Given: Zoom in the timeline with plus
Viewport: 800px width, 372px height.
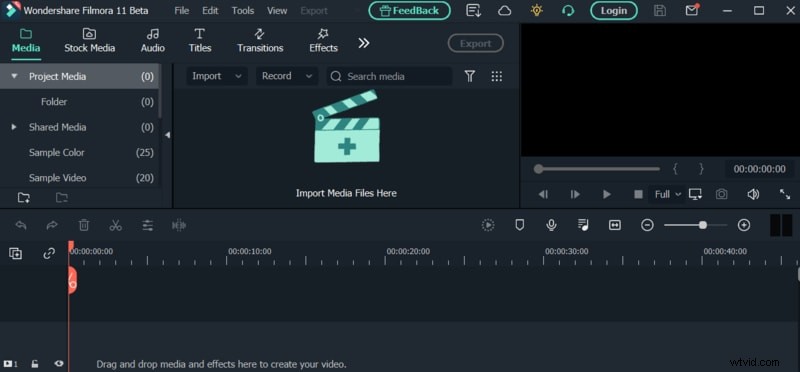Looking at the screenshot, I should point(744,225).
